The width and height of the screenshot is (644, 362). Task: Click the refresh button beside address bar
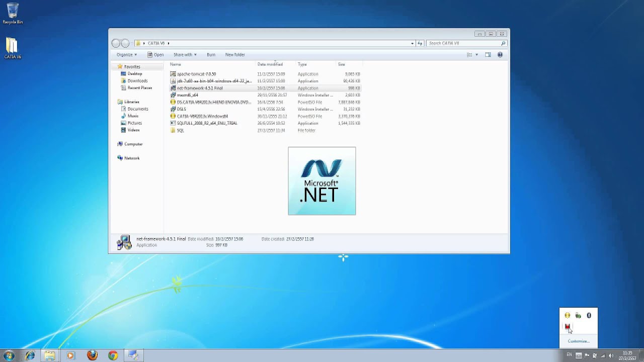420,43
